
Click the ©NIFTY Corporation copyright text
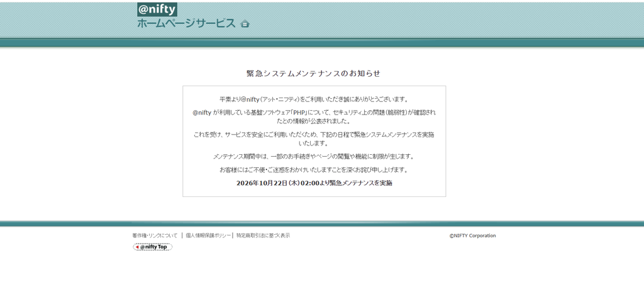[472, 236]
